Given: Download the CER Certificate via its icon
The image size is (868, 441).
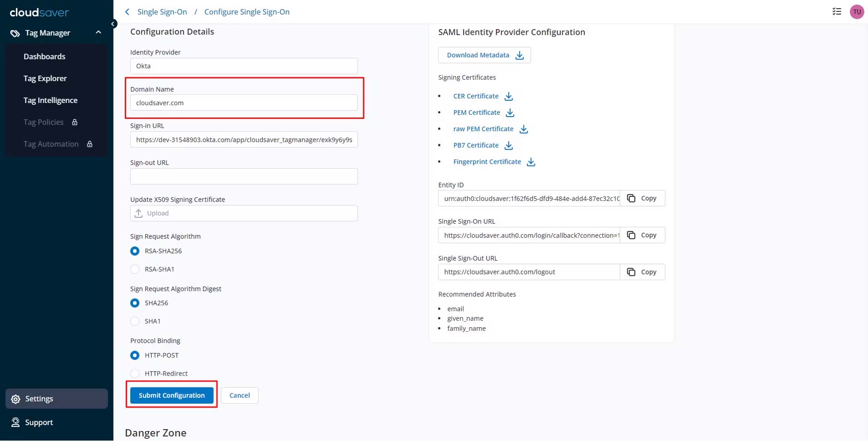Looking at the screenshot, I should click(x=508, y=96).
